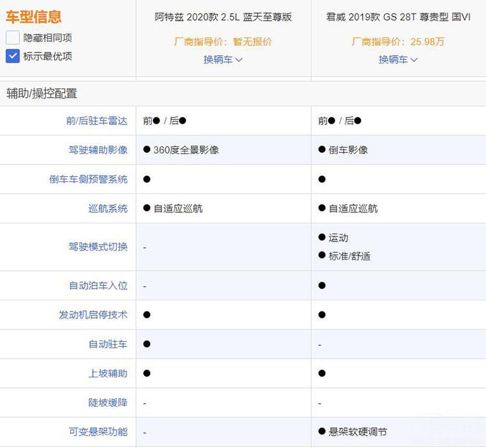Select the 发动机启停技术 row label
The width and height of the screenshot is (486, 448).
(x=93, y=315)
